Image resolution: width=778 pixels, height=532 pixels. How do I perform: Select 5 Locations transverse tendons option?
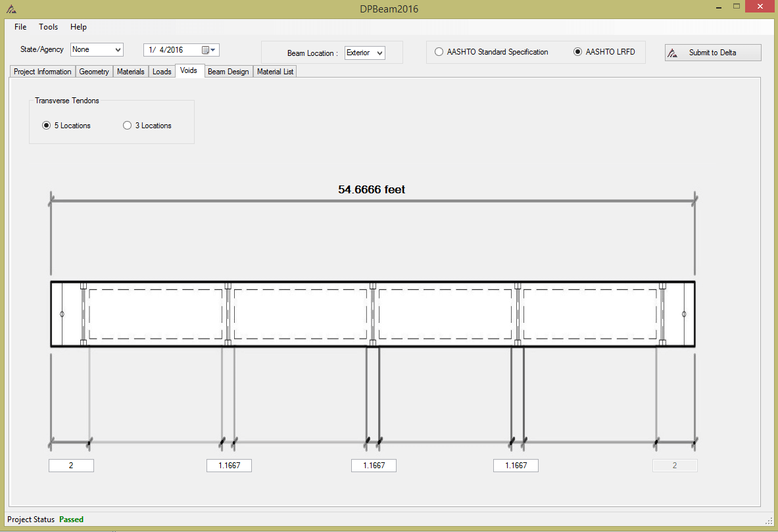coord(46,126)
